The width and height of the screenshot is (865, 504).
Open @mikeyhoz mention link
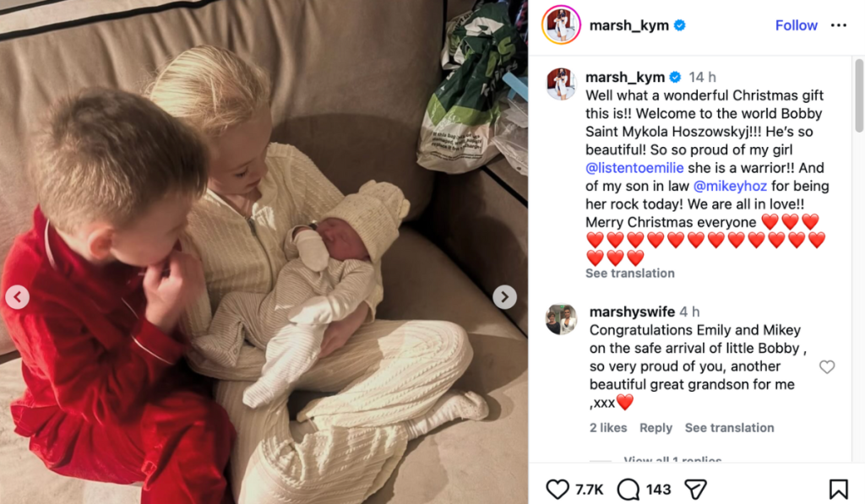pyautogui.click(x=730, y=186)
